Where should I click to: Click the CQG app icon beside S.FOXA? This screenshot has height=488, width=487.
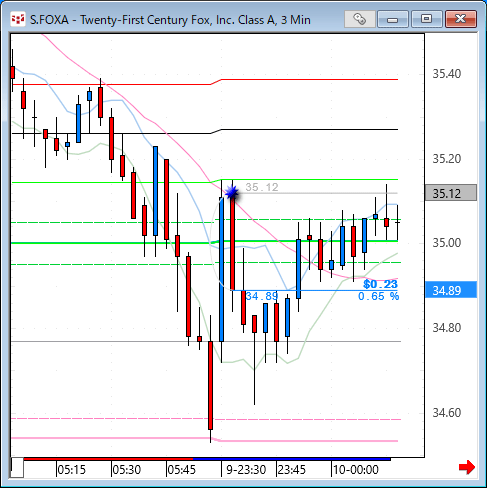click(x=17, y=19)
